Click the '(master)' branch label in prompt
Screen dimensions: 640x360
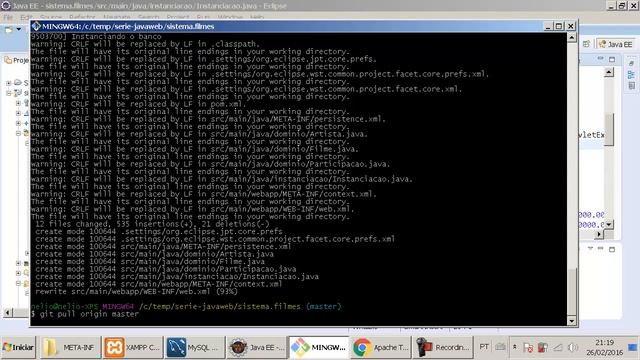[x=324, y=306]
